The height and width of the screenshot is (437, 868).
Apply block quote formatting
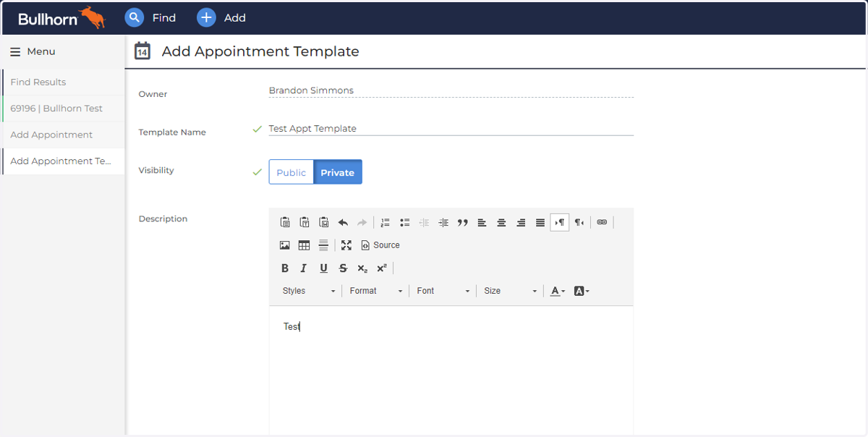pos(463,223)
